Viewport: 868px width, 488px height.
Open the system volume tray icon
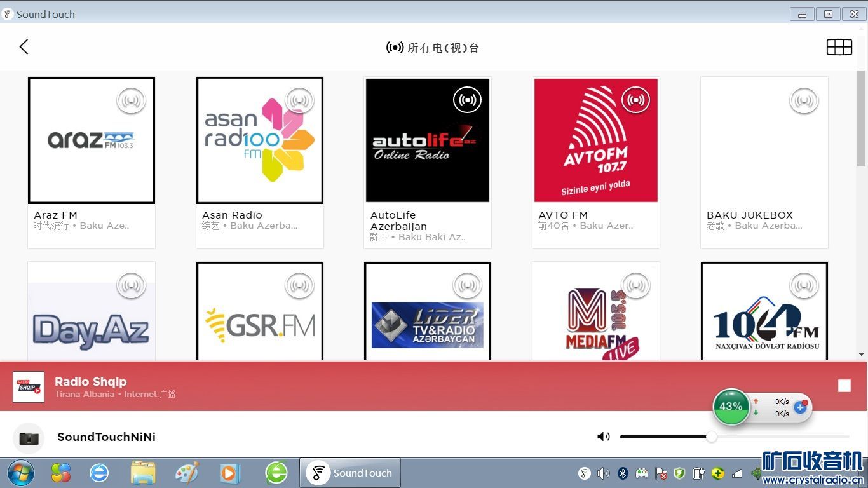tap(604, 473)
